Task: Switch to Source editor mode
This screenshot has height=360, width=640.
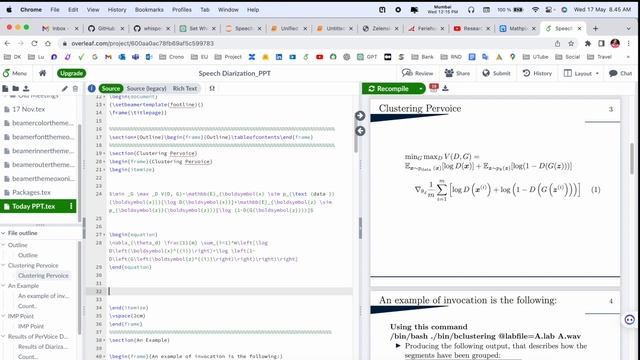Action: (x=111, y=88)
